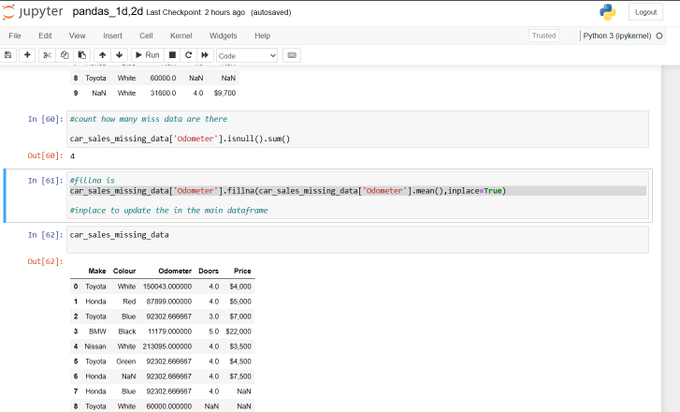Open the View menu
Viewport: 680px width, 412px height.
(77, 36)
